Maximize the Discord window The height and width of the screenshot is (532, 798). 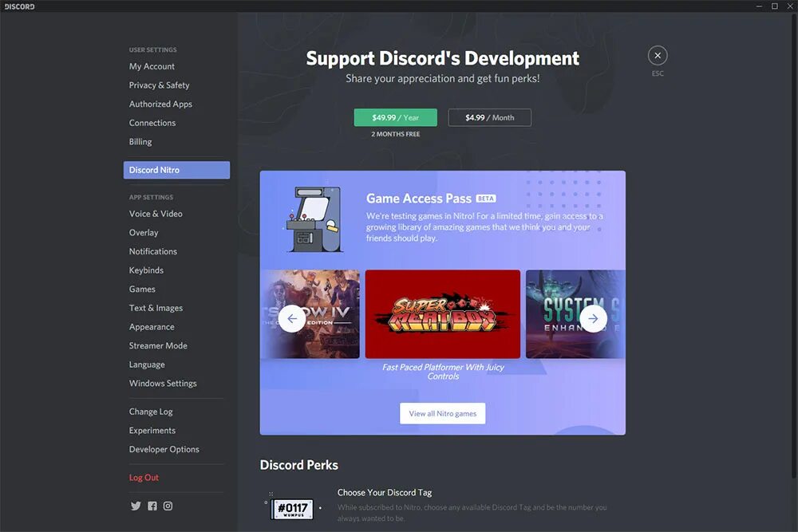775,6
